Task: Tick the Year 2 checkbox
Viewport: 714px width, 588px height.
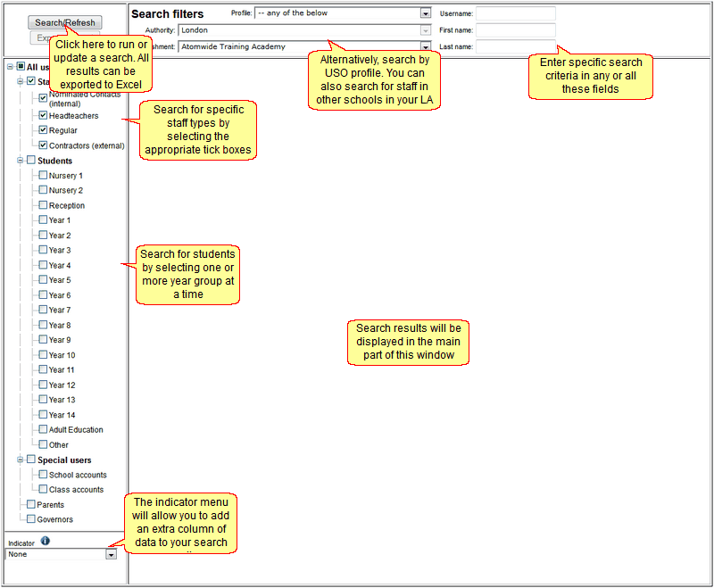Action: point(43,235)
